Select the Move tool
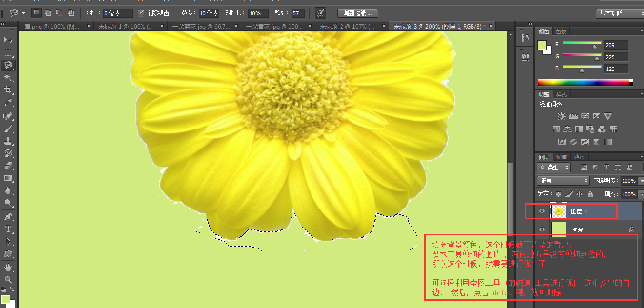This screenshot has height=308, width=644. point(8,40)
